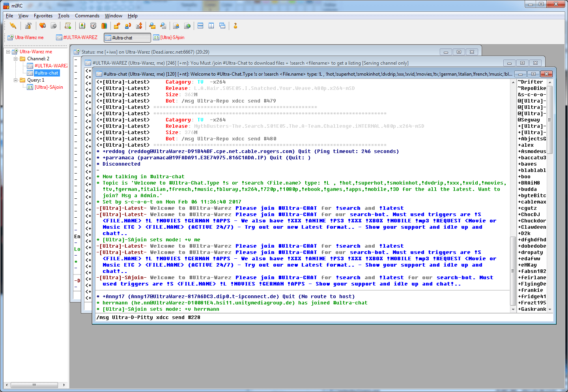
Task: Minimize the Status window
Action: 446,52
